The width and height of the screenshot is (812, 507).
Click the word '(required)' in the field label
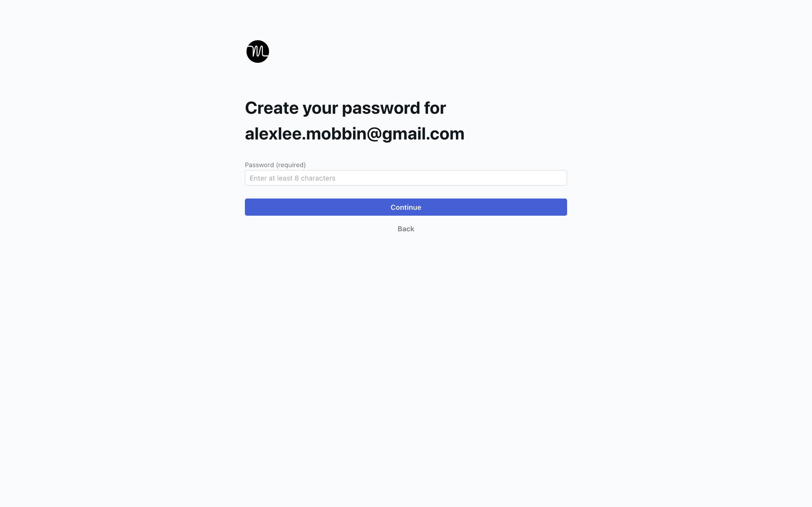pyautogui.click(x=291, y=165)
